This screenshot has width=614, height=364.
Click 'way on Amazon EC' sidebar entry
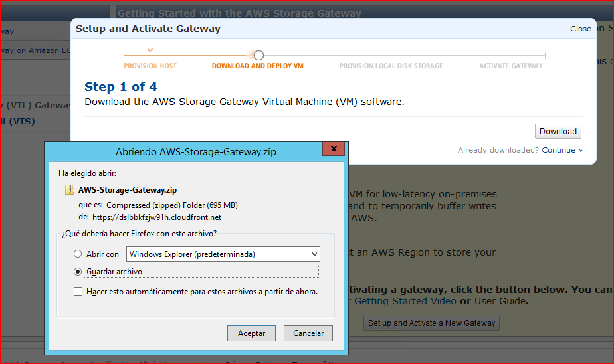[35, 50]
